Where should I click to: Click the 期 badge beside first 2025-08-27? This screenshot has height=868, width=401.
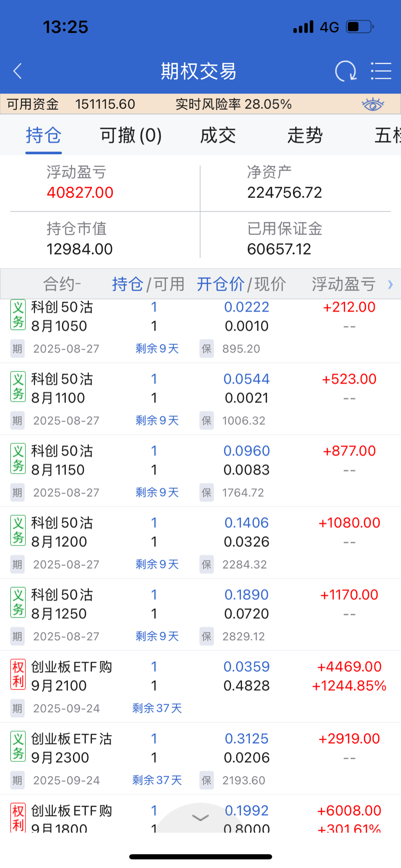17,349
